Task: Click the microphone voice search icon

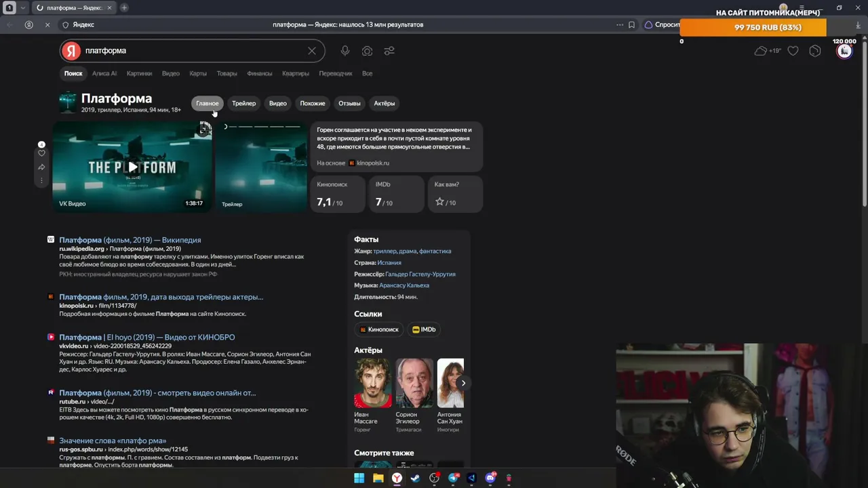Action: coord(345,51)
